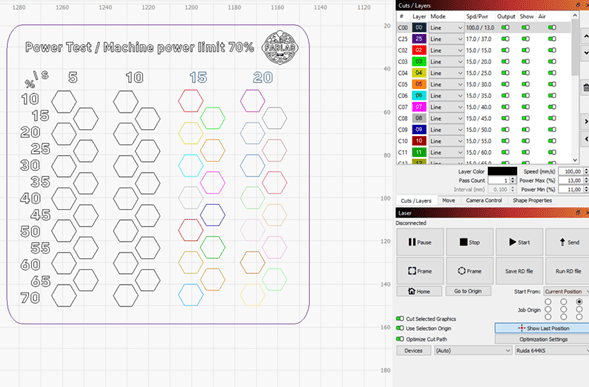Select the cyan 06 layer swatch

pos(419,95)
